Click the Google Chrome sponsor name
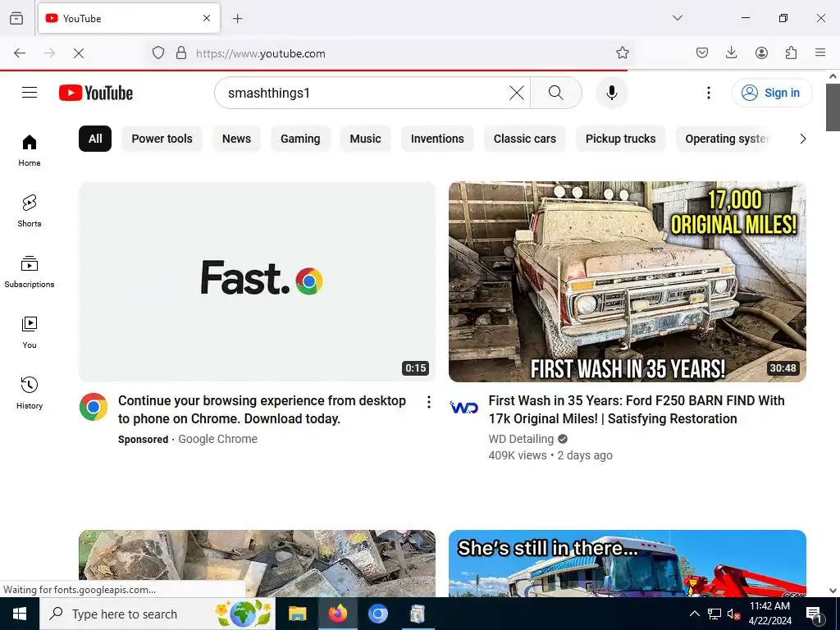The width and height of the screenshot is (840, 630). coord(217,439)
